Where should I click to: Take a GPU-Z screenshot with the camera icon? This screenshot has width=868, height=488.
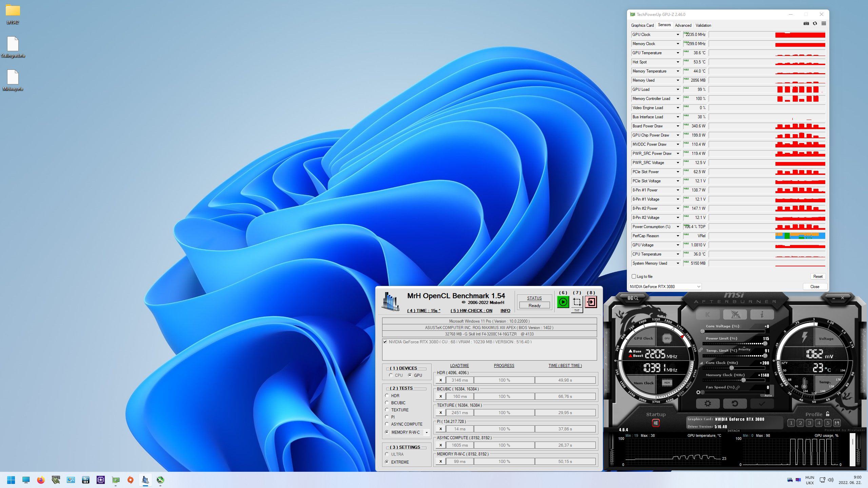(806, 23)
